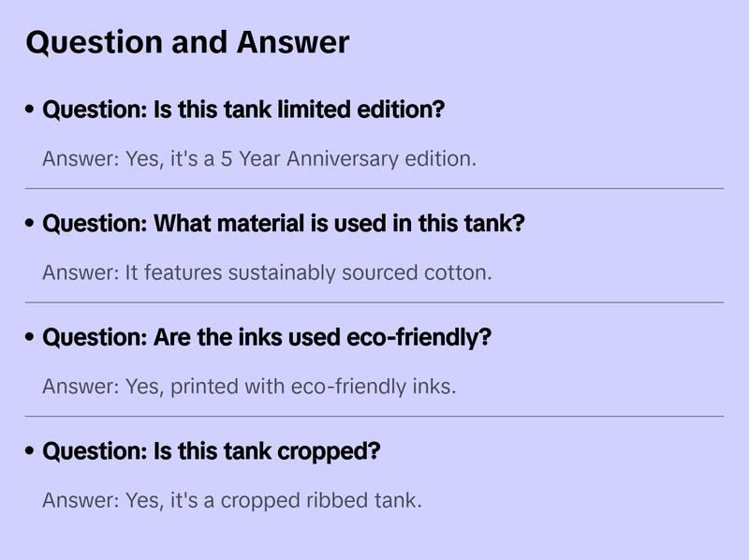Click the 'Question and Answer' heading
The height and width of the screenshot is (560, 749).
(x=187, y=42)
